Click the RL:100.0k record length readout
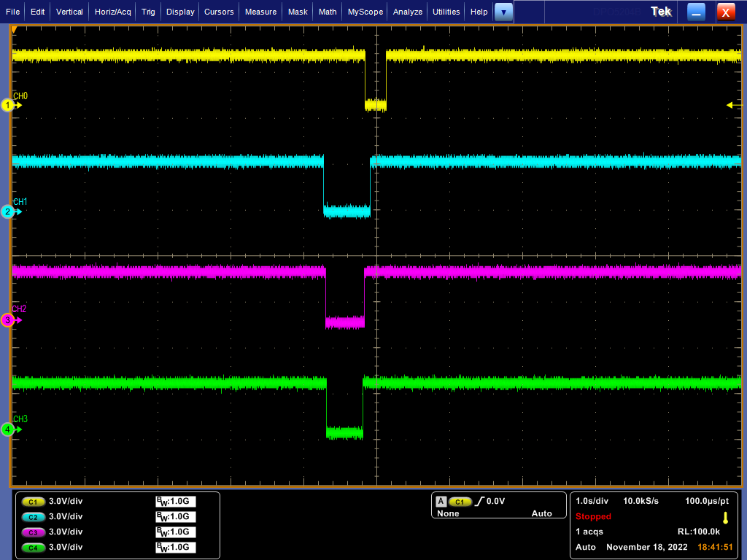Screen dimensions: 747x560 [699, 532]
